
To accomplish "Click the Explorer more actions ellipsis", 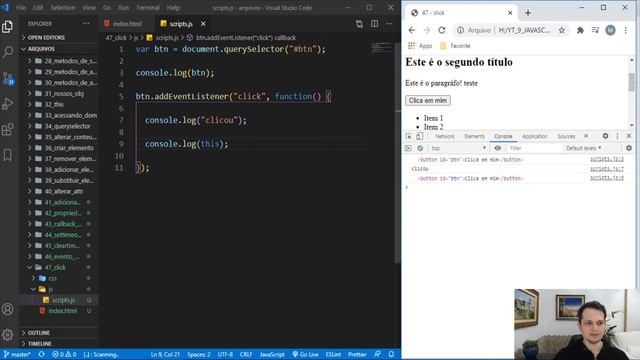I will point(86,24).
